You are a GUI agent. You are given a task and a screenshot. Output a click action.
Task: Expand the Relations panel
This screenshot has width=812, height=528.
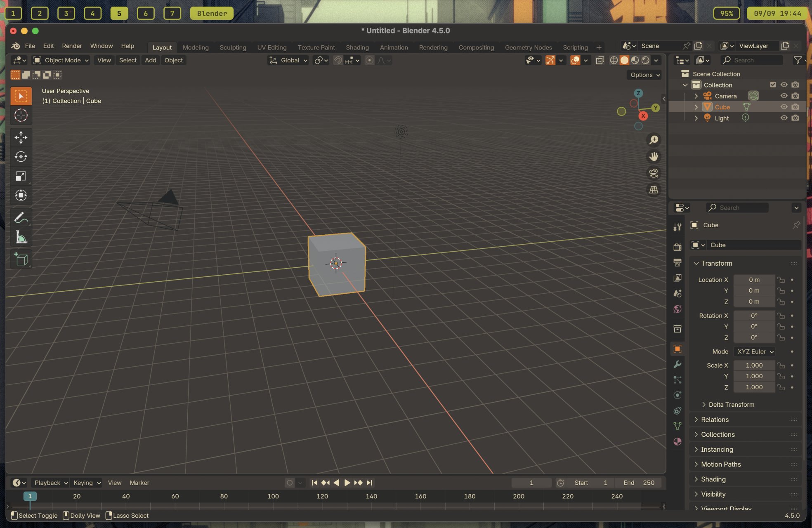[715, 420]
